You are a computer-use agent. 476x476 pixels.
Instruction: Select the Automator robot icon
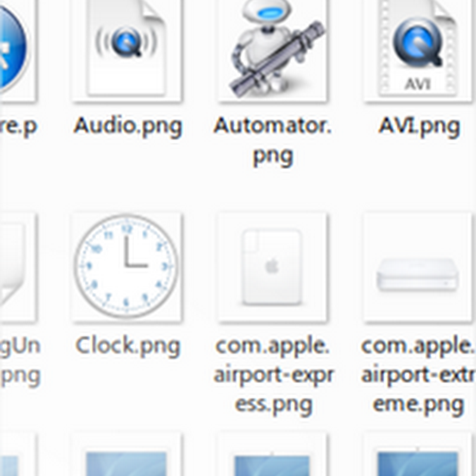click(x=273, y=50)
